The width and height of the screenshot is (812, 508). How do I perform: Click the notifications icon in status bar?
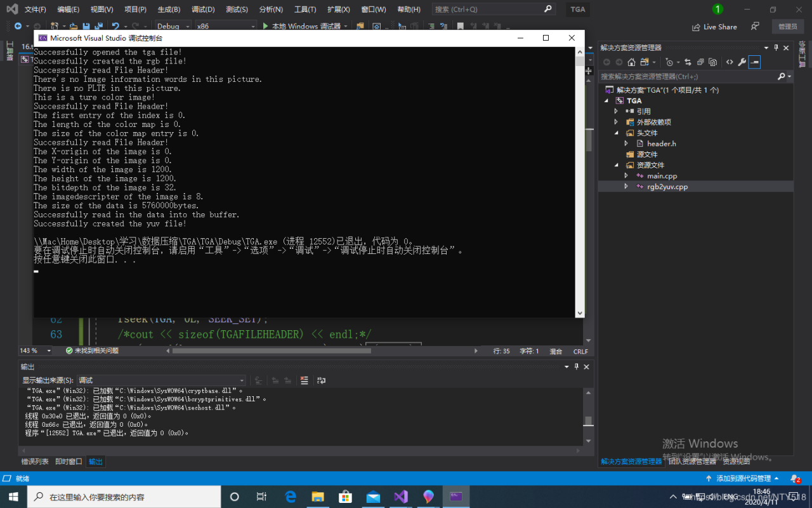click(796, 478)
